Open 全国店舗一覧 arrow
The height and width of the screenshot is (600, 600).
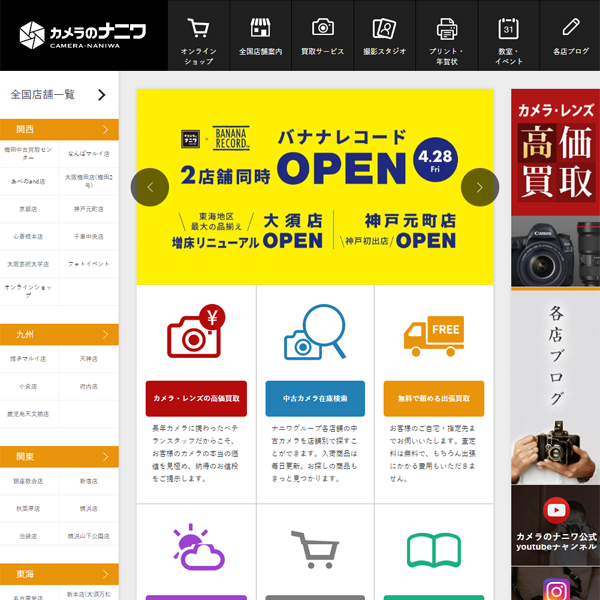(x=101, y=95)
